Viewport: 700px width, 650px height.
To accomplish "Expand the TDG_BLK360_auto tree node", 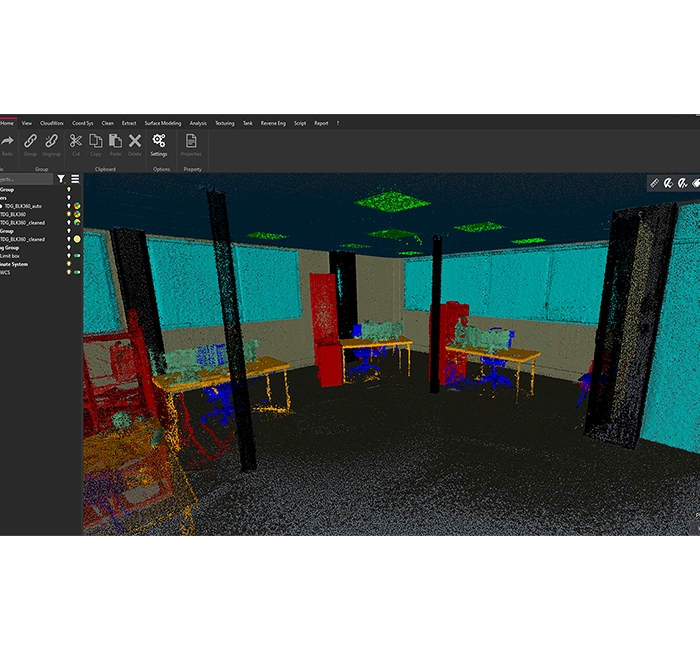I will tap(1, 205).
